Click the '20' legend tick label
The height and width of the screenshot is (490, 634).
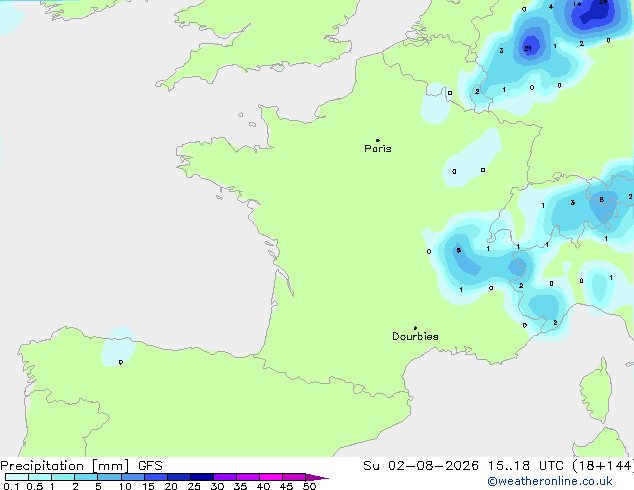pos(171,486)
